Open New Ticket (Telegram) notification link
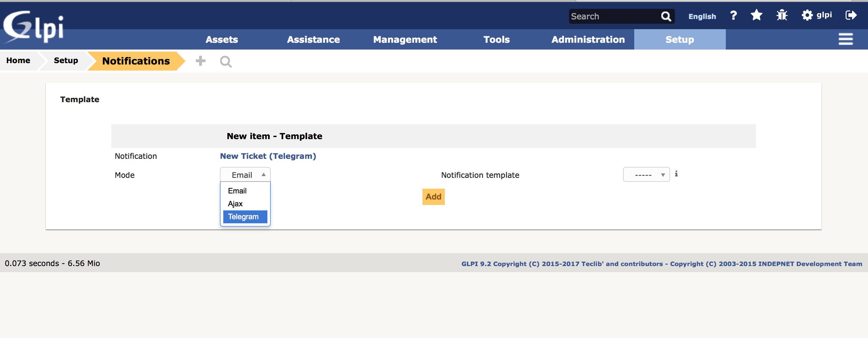The width and height of the screenshot is (868, 338). (268, 156)
